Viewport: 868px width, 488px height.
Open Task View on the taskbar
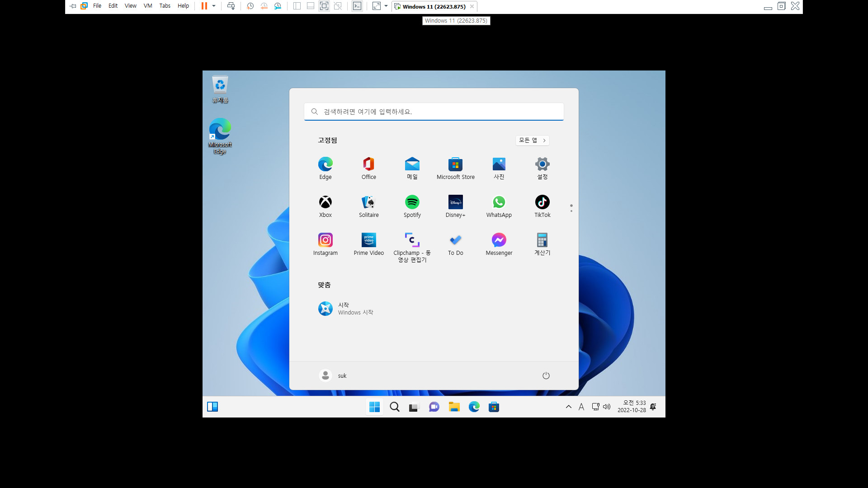point(414,407)
